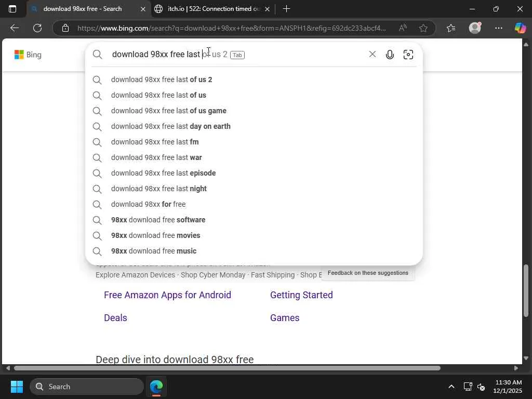The width and height of the screenshot is (532, 399).
Task: View site information lock icon
Action: point(65,28)
